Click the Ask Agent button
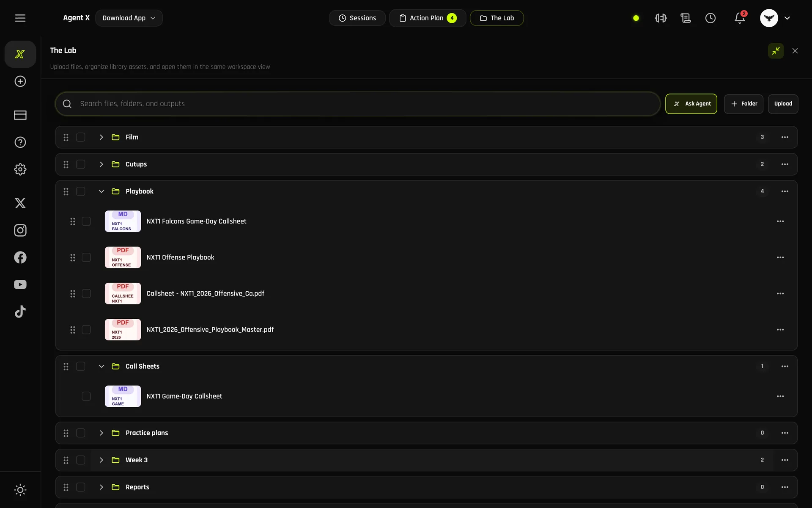812x508 pixels. click(691, 104)
